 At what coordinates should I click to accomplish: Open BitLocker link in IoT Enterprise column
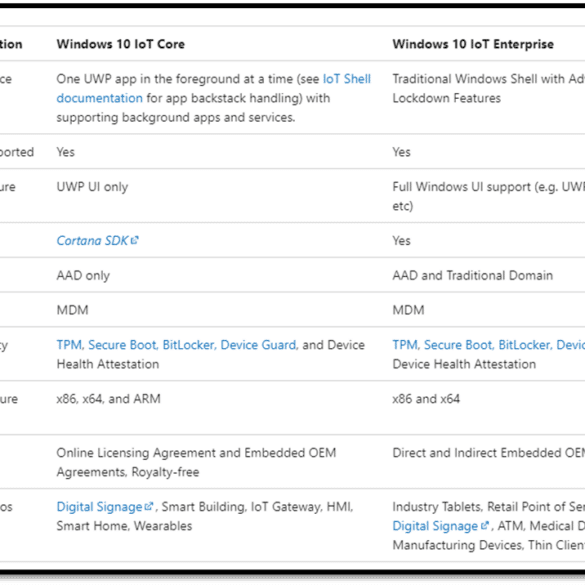pyautogui.click(x=524, y=345)
